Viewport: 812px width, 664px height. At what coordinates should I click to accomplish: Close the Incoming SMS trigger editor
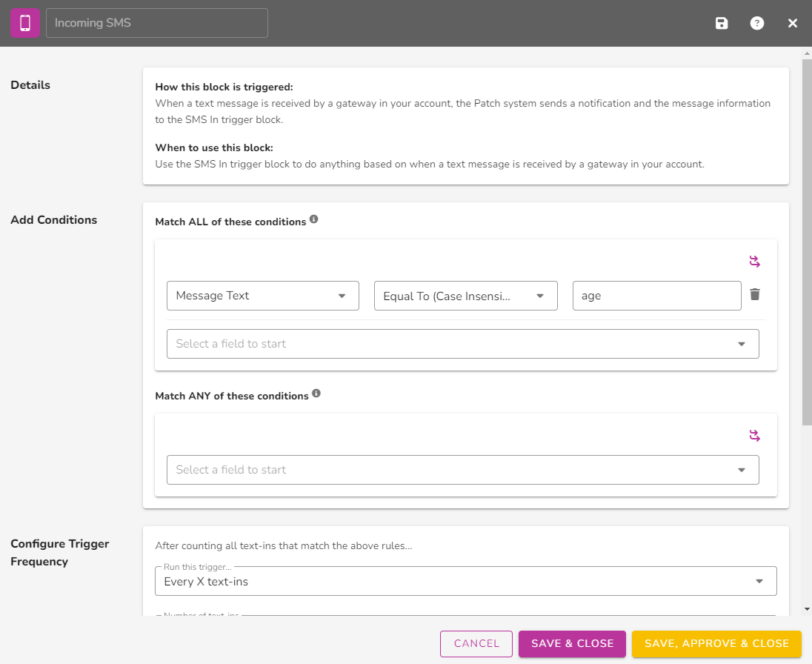tap(792, 23)
